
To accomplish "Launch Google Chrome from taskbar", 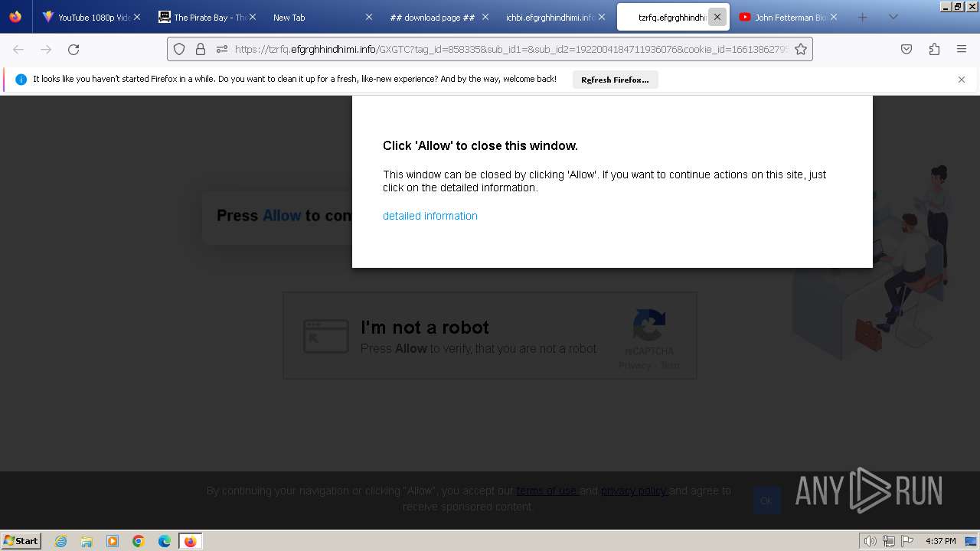I will tap(139, 541).
